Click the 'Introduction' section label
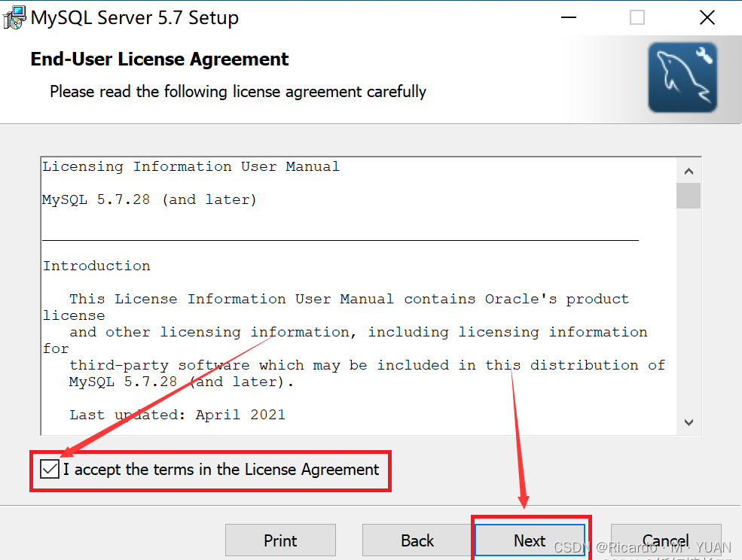Screen dimensions: 742x560 click(96, 265)
